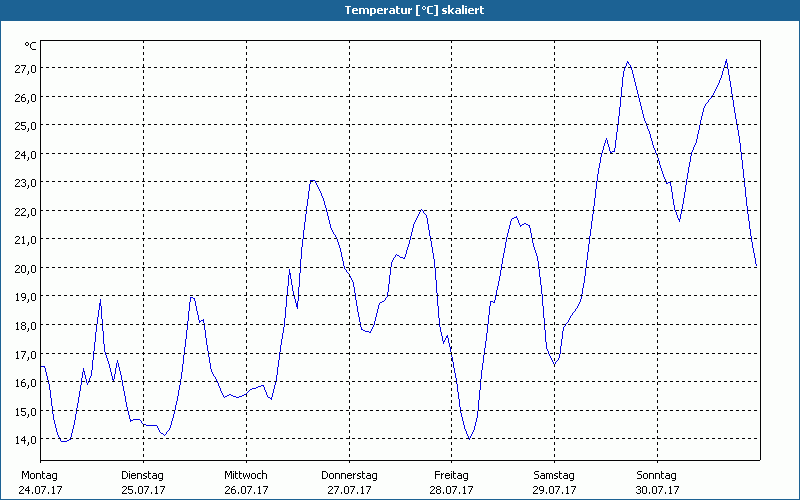
Task: Select the 17,0 temperature axis label
Action: pyautogui.click(x=25, y=354)
